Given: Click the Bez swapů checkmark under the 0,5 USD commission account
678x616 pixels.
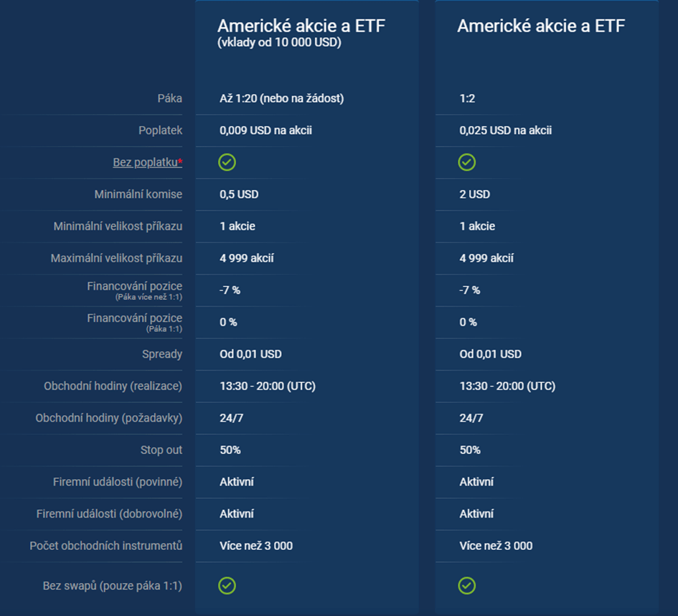Looking at the screenshot, I should pyautogui.click(x=227, y=586).
